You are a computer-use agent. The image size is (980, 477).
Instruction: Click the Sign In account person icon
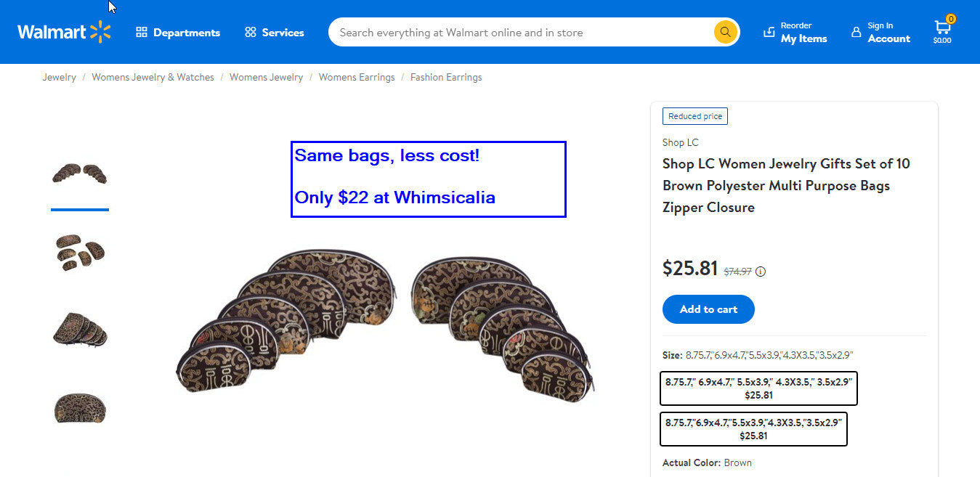coord(857,33)
